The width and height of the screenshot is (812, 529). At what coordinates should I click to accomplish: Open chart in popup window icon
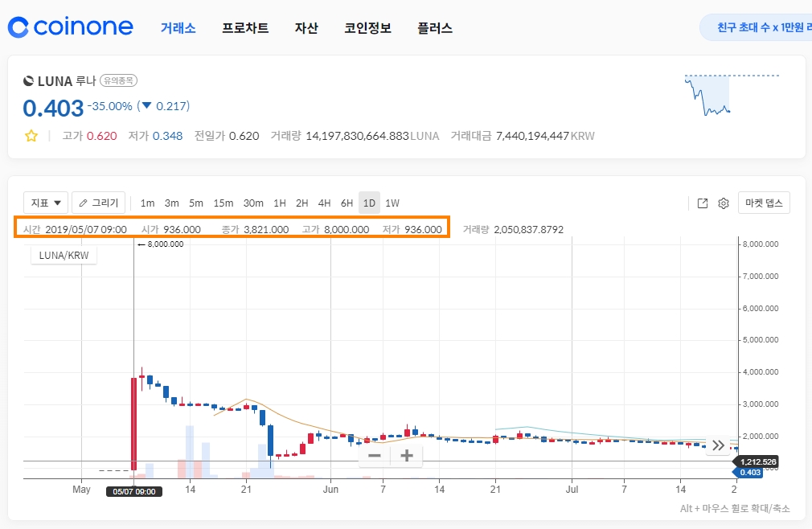tap(703, 203)
